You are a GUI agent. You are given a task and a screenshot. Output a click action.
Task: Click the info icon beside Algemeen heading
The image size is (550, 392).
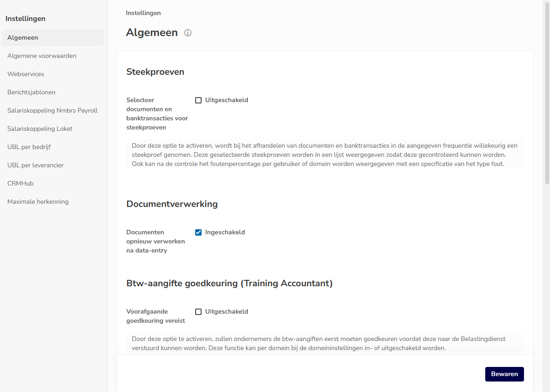pyautogui.click(x=188, y=33)
